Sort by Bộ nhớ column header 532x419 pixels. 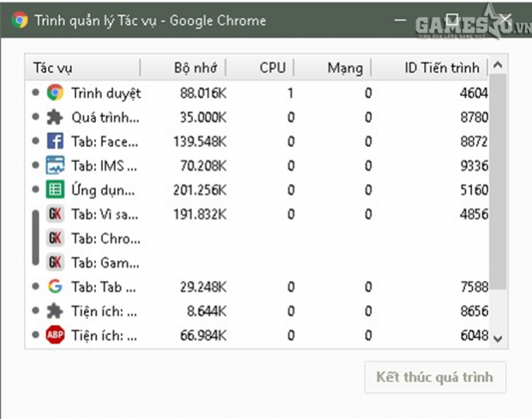[x=197, y=68]
